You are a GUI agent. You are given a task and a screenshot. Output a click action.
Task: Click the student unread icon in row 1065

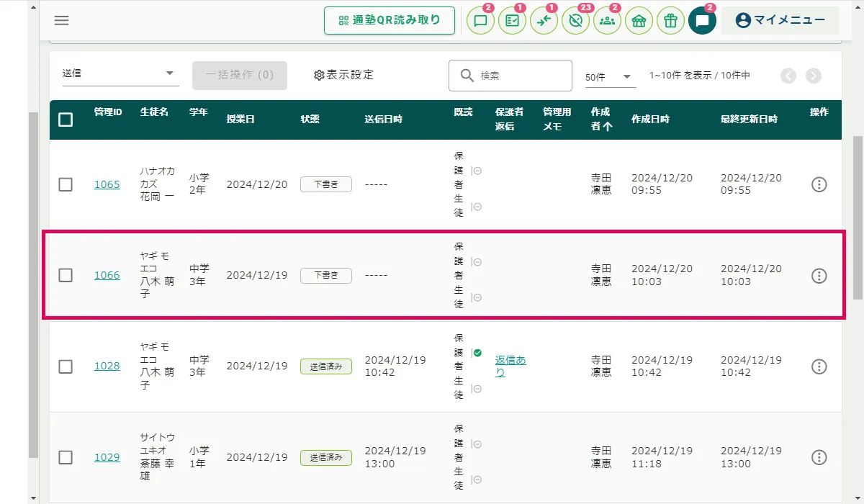click(477, 207)
